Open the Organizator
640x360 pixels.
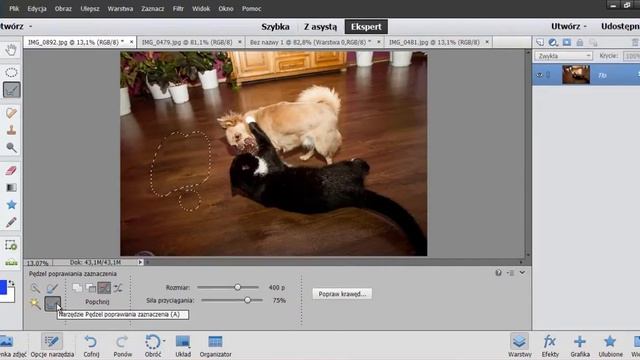215,346
